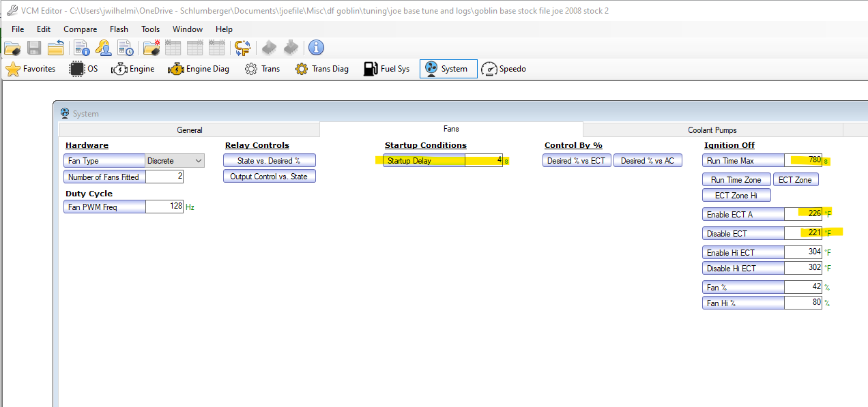Click the Run Time Max label

tap(743, 160)
